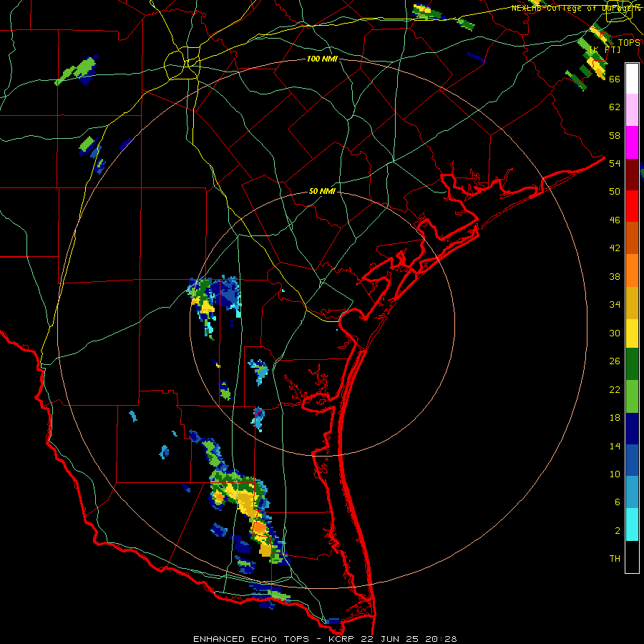Viewport: 644px width, 644px height.
Task: Click the legend value "2"
Action: (618, 531)
